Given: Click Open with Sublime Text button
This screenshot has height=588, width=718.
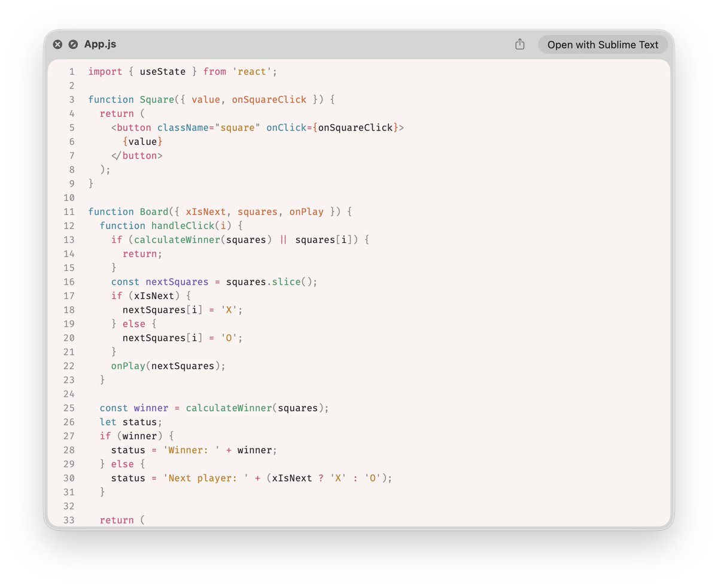Looking at the screenshot, I should [x=603, y=44].
